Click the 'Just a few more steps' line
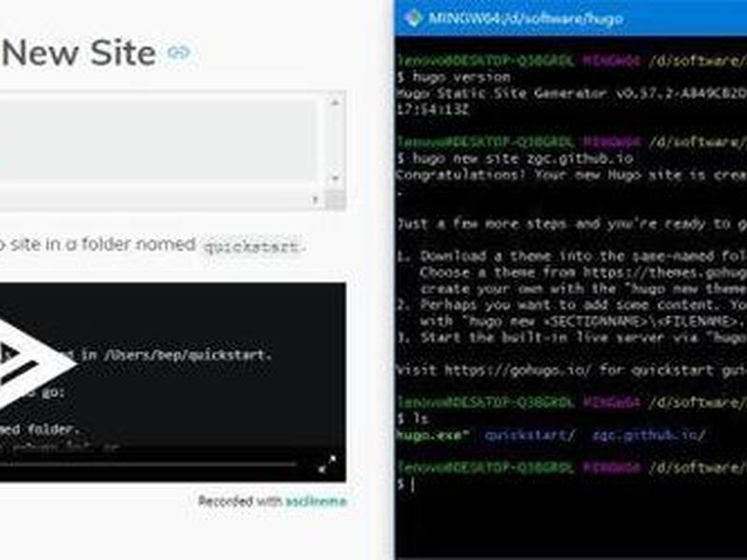Image resolution: width=747 pixels, height=560 pixels. 571,223
